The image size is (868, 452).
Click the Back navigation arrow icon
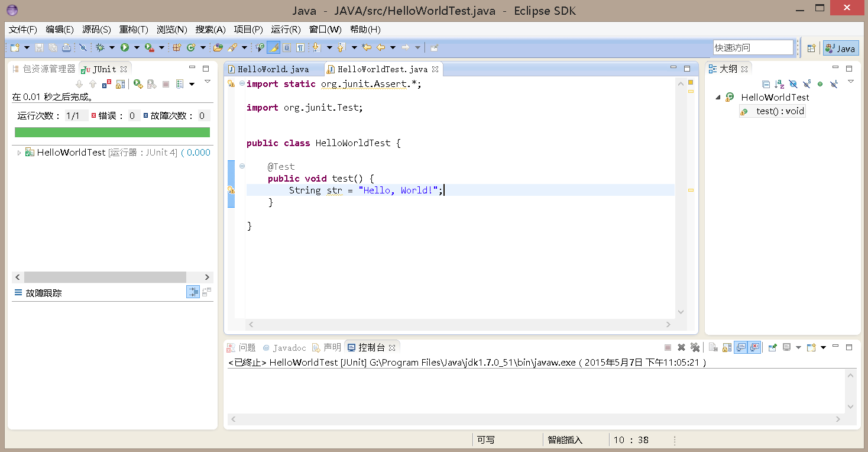[381, 47]
